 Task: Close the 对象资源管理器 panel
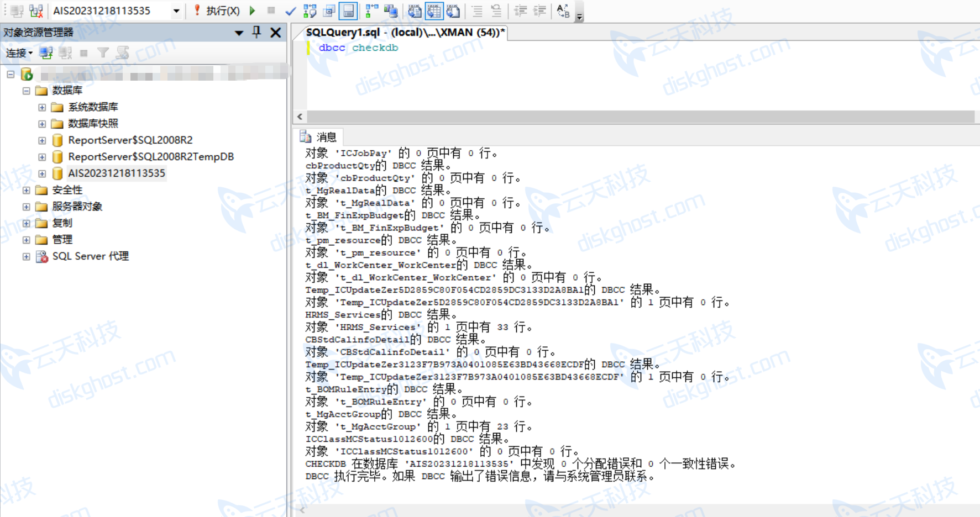click(x=275, y=33)
